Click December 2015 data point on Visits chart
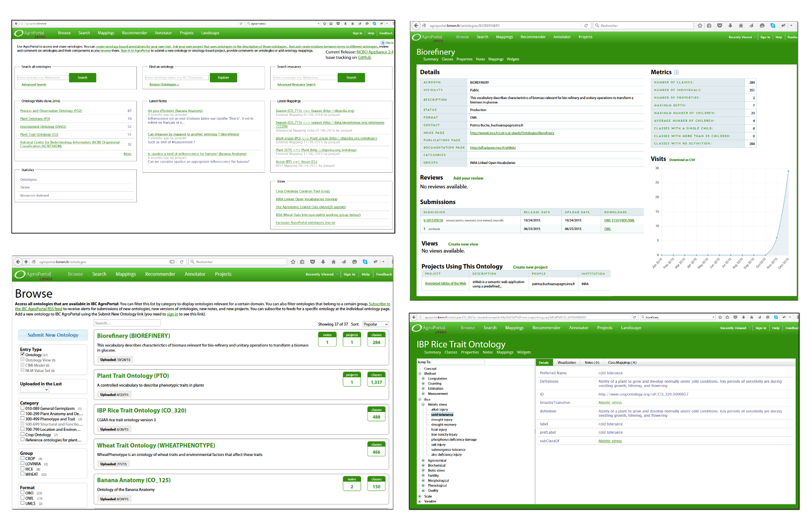 788,171
